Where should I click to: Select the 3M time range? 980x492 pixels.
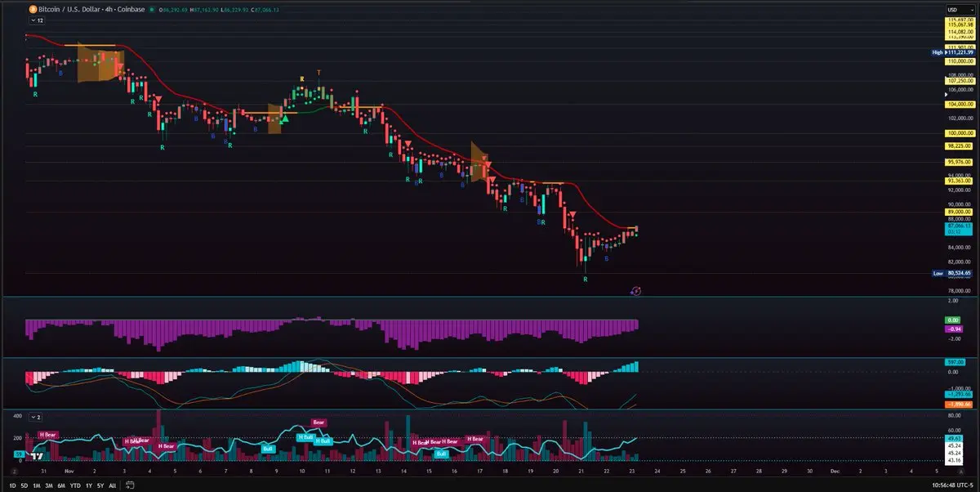tap(49, 485)
